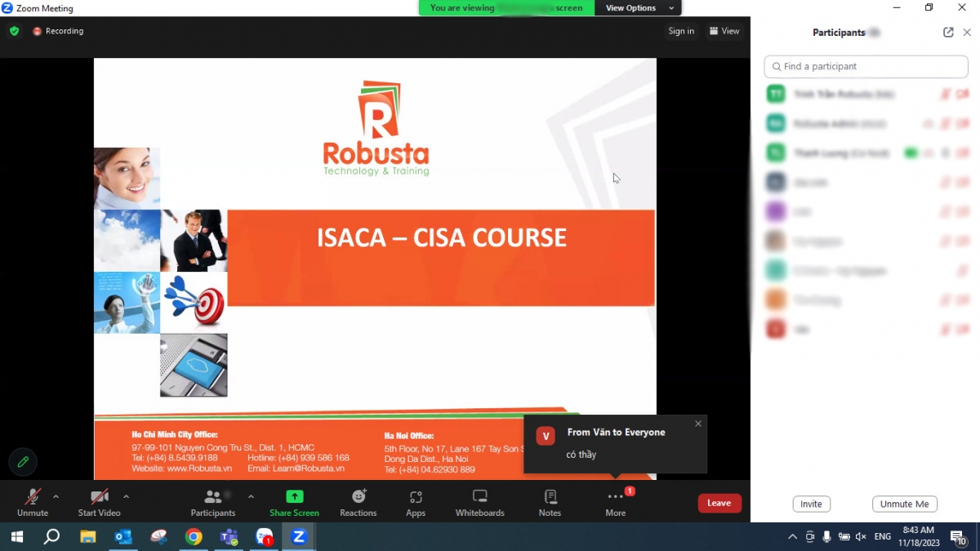Image resolution: width=980 pixels, height=551 pixels.
Task: Open video options caret beside Start Video
Action: 126,496
